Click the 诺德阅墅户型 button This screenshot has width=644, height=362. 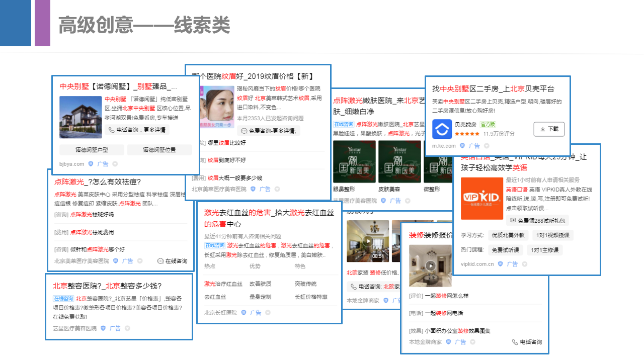point(92,150)
